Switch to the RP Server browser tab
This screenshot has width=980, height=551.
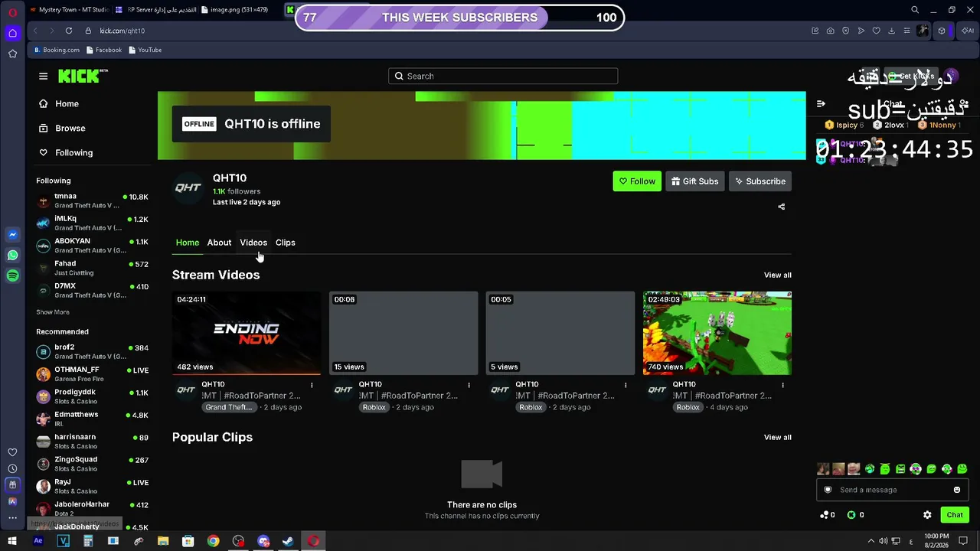(156, 10)
